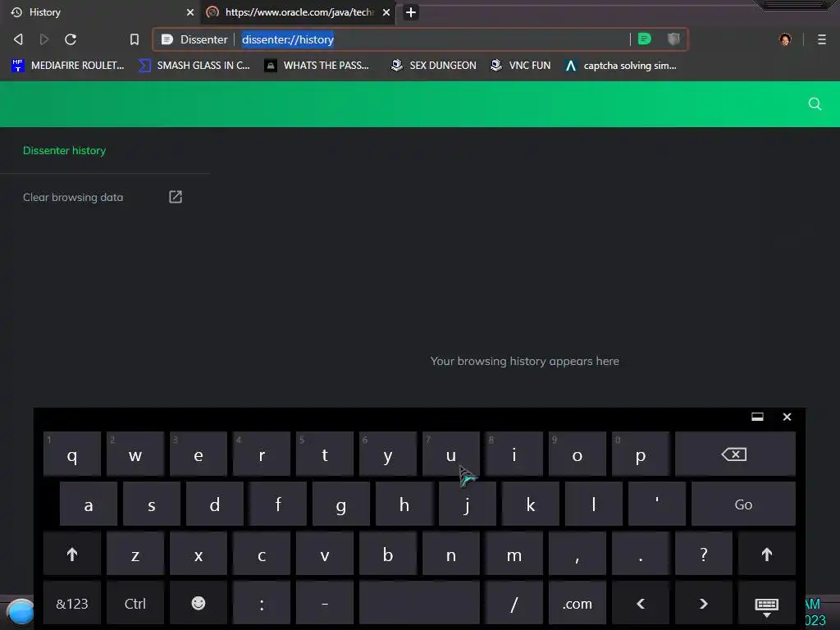Viewport: 840px width, 630px height.
Task: Switch to &123 symbols layout
Action: [x=72, y=604]
